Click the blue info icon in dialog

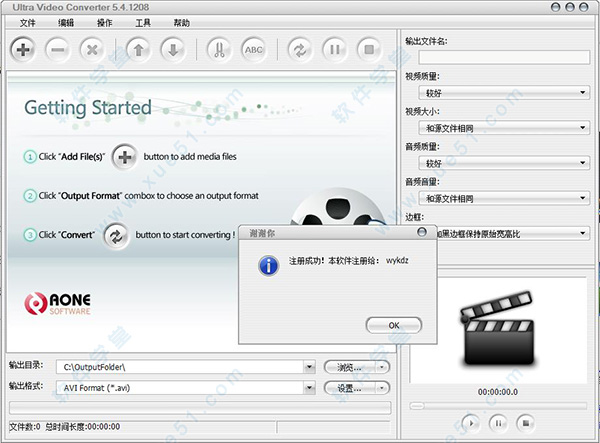[269, 265]
